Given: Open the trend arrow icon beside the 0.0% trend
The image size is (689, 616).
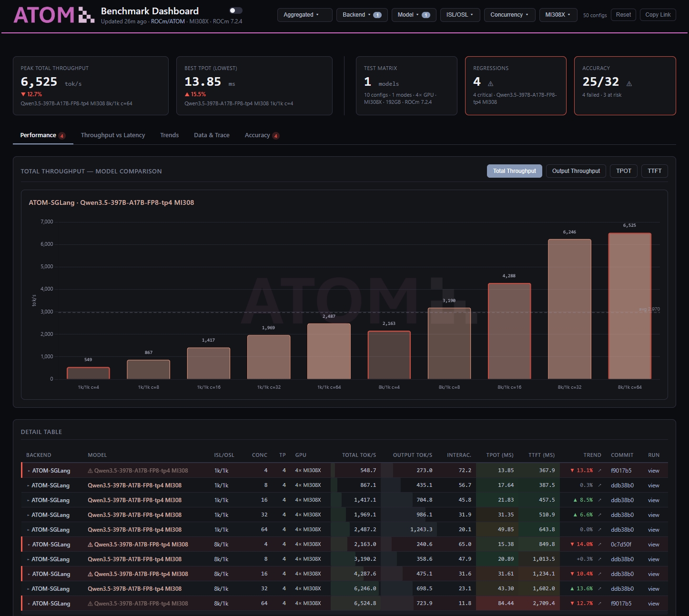Looking at the screenshot, I should (x=599, y=529).
